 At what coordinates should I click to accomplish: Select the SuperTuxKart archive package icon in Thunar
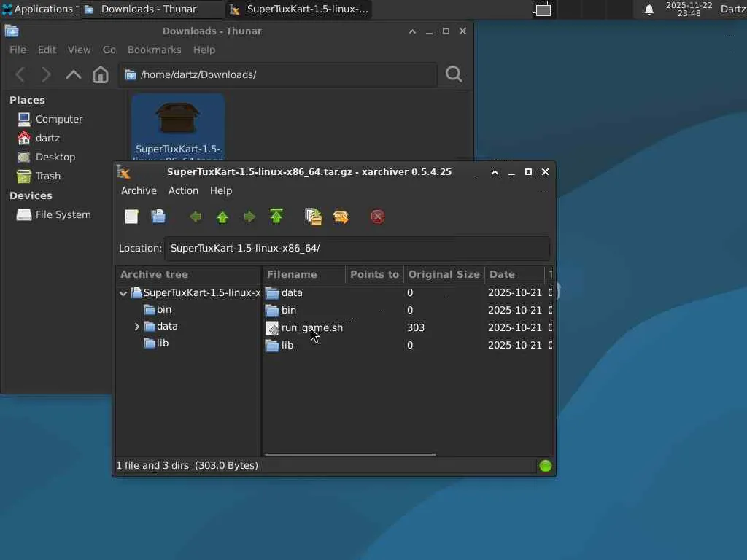click(178, 118)
